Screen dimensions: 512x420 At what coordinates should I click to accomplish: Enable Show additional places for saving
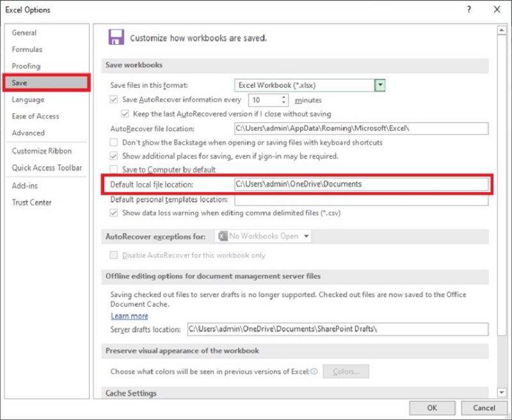[x=113, y=156]
